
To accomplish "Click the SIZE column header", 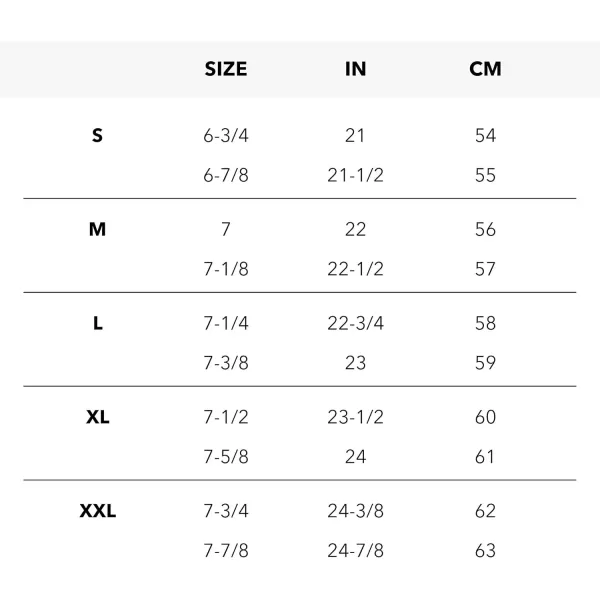I will click(x=225, y=69).
